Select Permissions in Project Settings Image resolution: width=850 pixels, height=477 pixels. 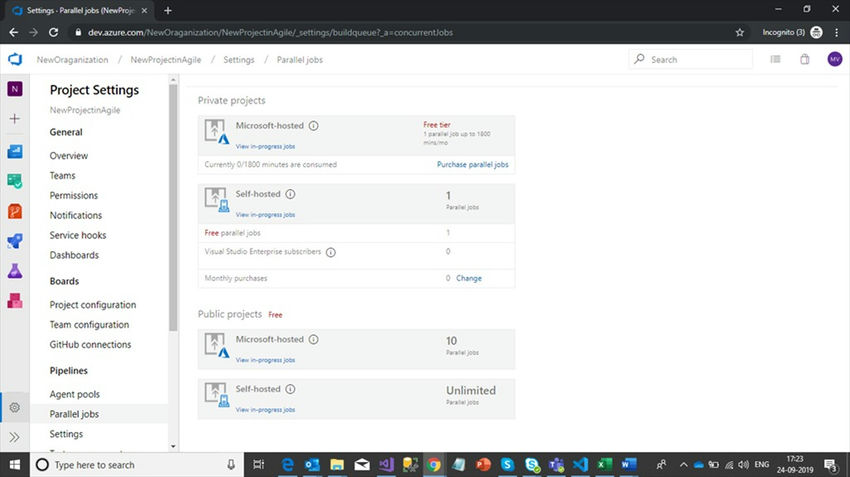pos(74,195)
